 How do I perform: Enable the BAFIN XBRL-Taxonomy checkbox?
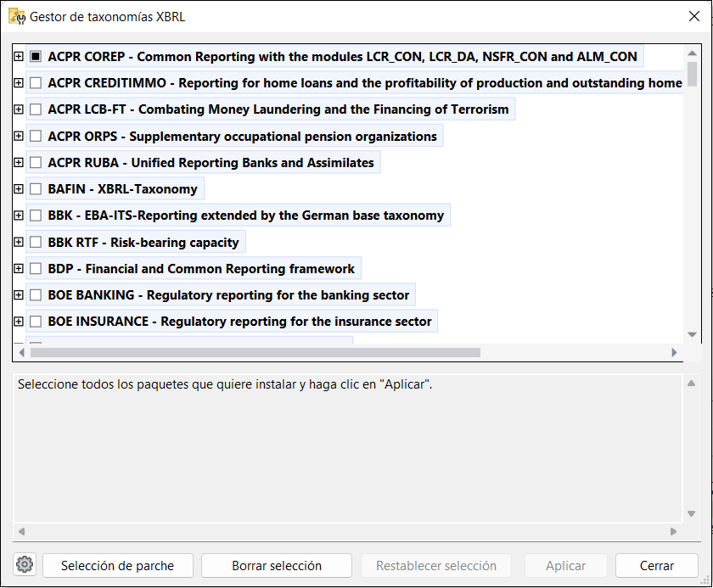[x=36, y=189]
